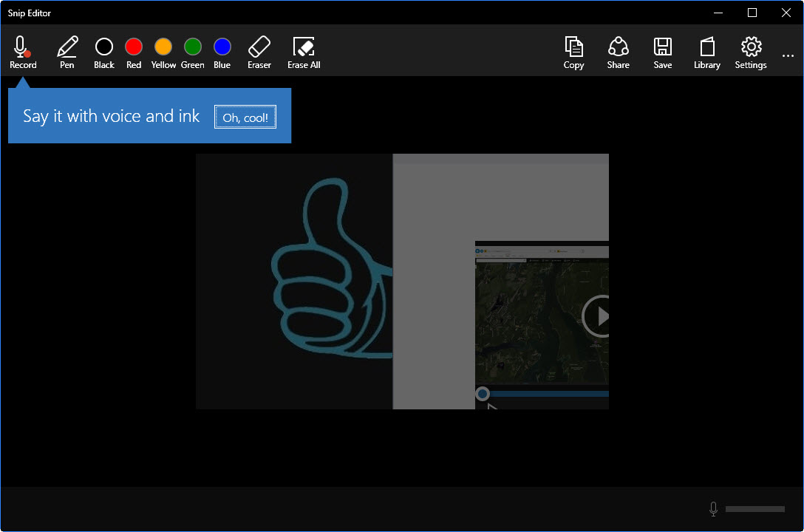The width and height of the screenshot is (804, 532).
Task: Select the Pen tool
Action: click(x=67, y=52)
